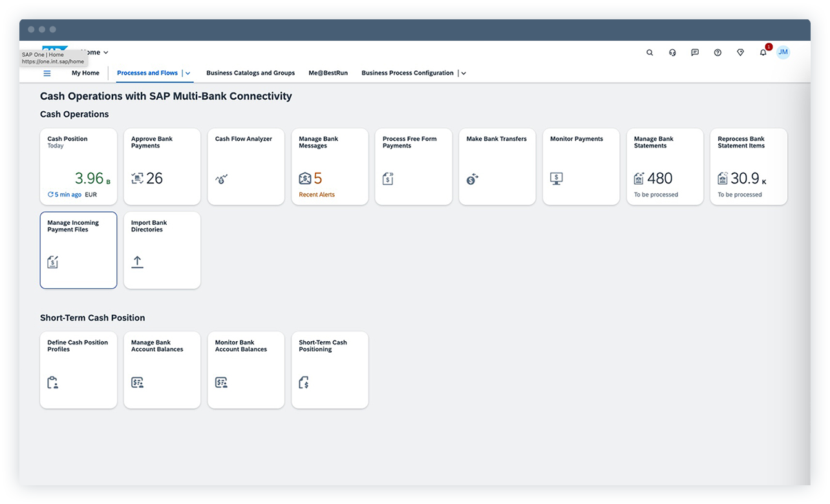The image size is (830, 504).
Task: Click the help question mark icon
Action: click(718, 52)
